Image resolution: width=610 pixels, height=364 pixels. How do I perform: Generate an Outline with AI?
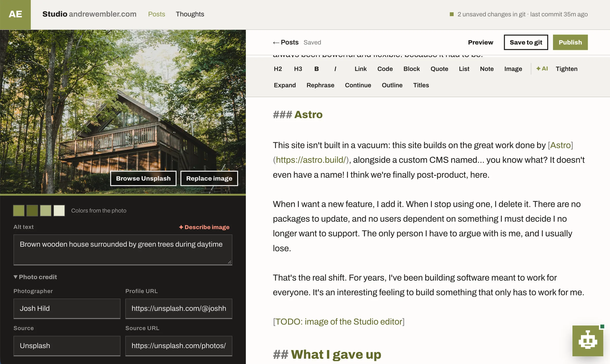click(x=392, y=85)
